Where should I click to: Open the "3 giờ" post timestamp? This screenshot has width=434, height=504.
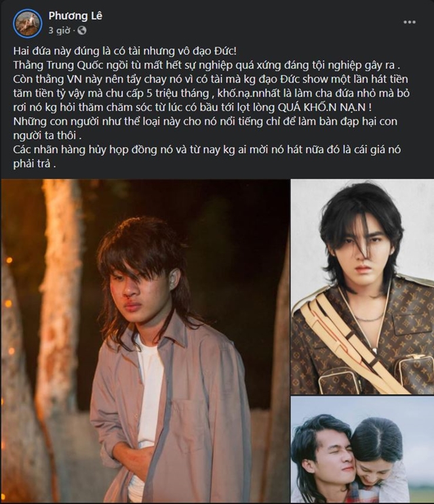point(59,30)
